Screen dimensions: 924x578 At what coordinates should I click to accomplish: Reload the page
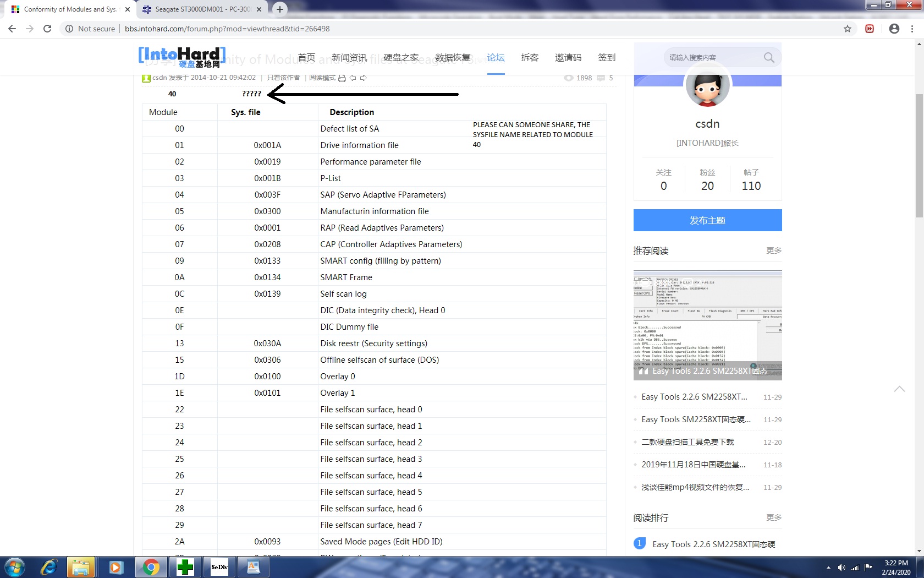(47, 29)
